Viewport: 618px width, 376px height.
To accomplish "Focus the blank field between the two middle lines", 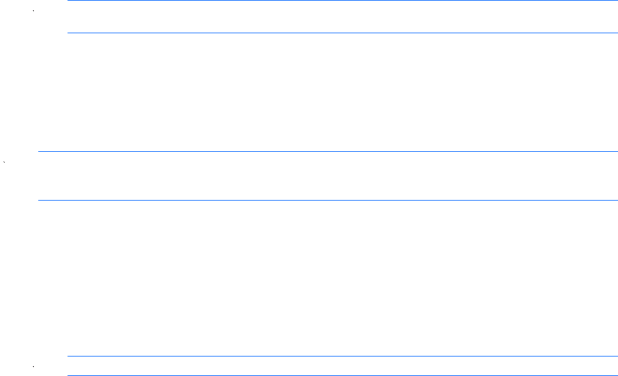I will coord(328,176).
